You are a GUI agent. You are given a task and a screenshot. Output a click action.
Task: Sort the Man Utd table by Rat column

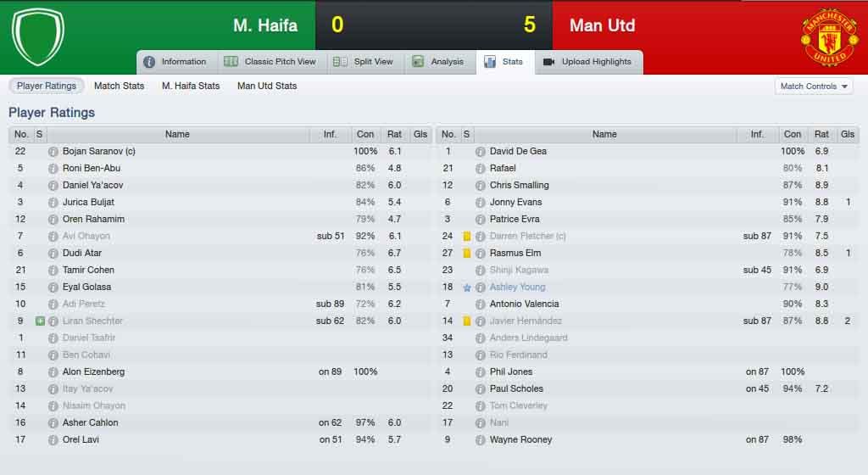coord(821,134)
